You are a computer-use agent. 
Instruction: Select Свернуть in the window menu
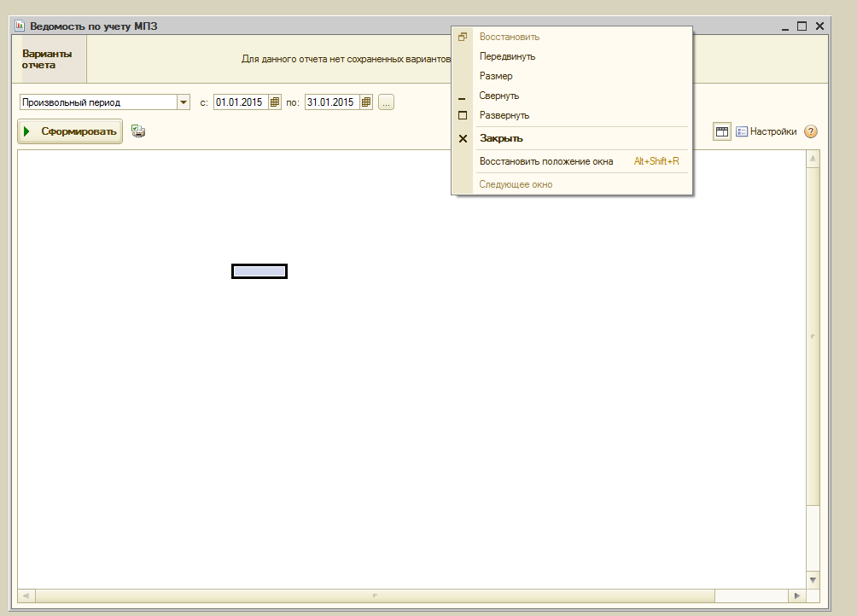click(x=499, y=96)
